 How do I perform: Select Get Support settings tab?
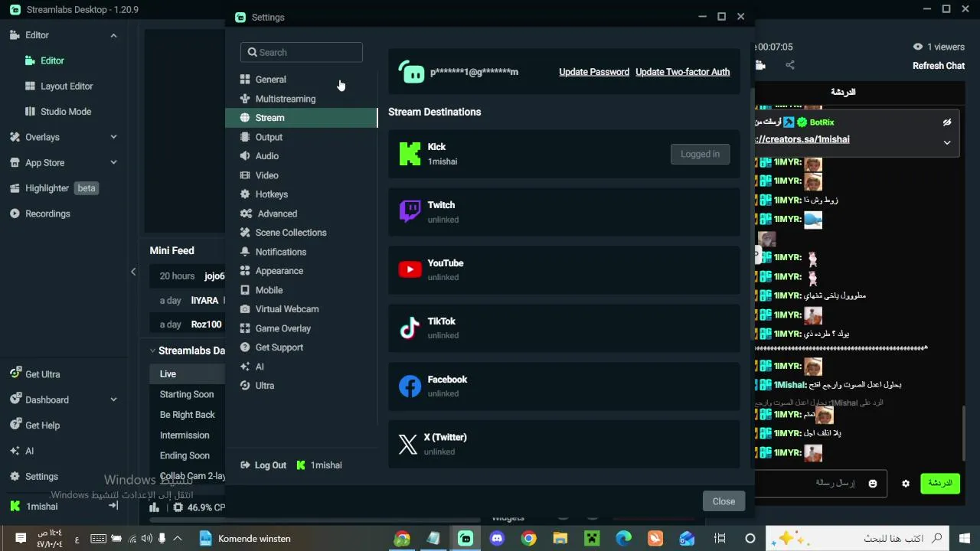click(x=301, y=347)
